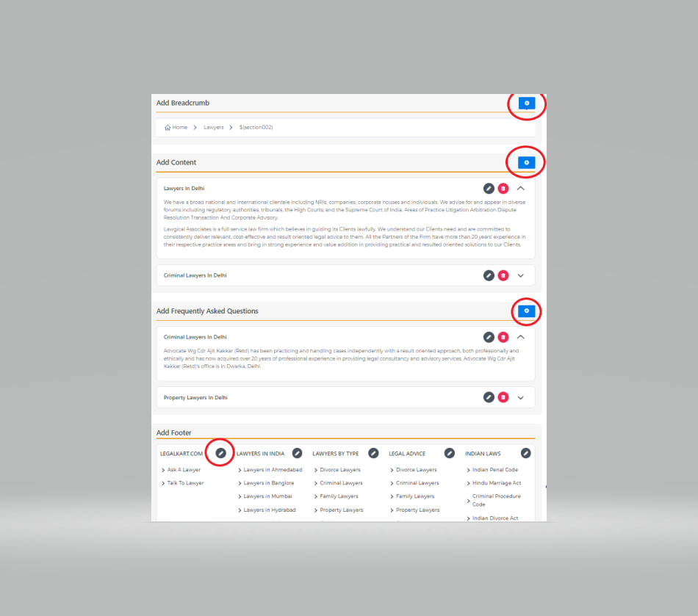Open the 'Ask A Lawyer' footer link
Viewport: 698px width, 616px height.
184,470
